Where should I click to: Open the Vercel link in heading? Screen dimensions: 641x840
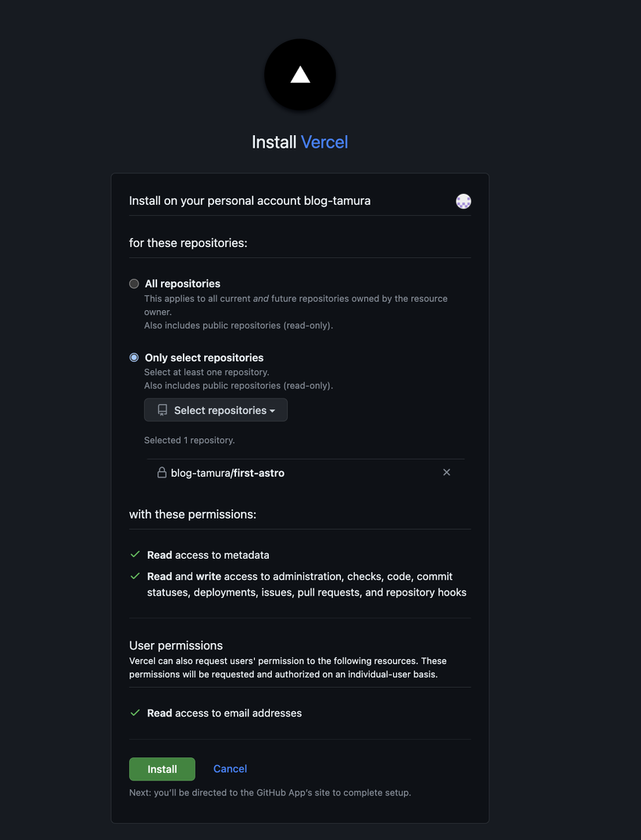[324, 142]
